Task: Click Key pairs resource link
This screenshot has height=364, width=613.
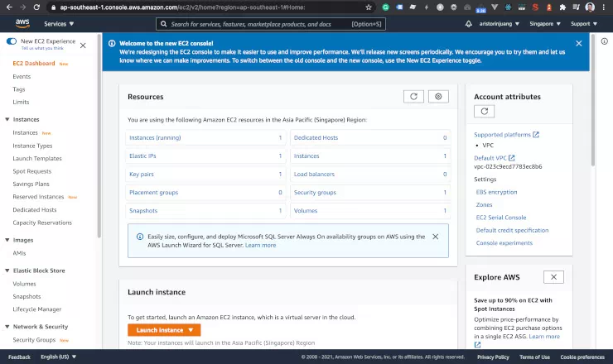Action: click(142, 175)
